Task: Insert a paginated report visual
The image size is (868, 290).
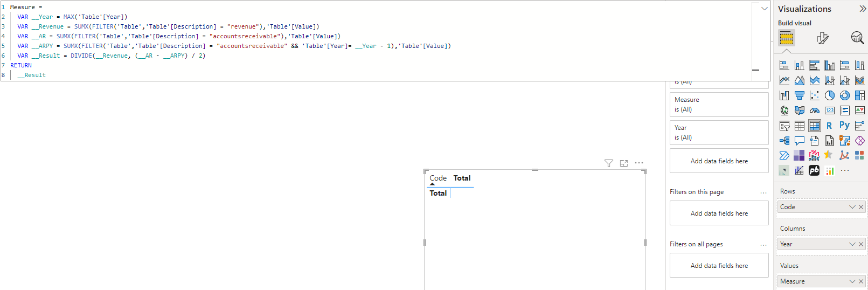Action: pos(830,141)
